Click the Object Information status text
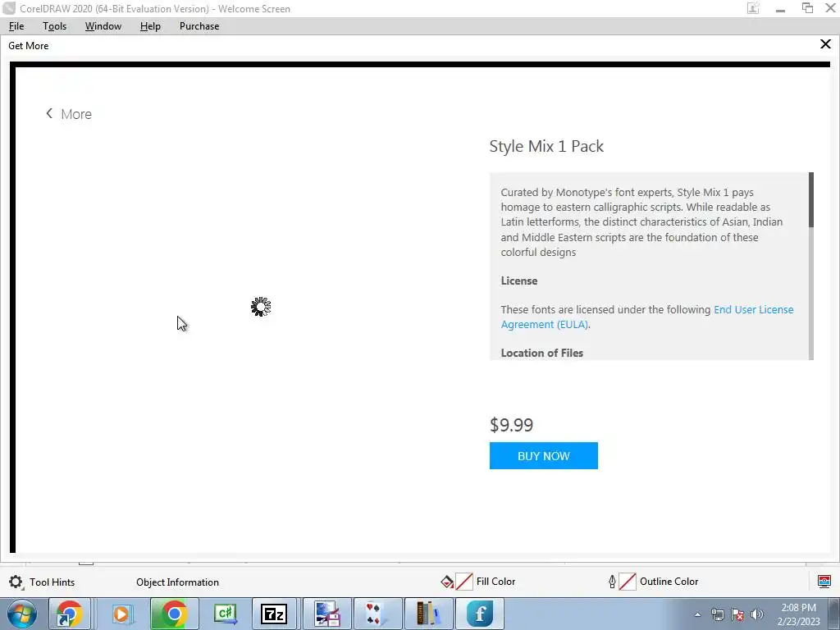The height and width of the screenshot is (630, 840). (x=177, y=582)
